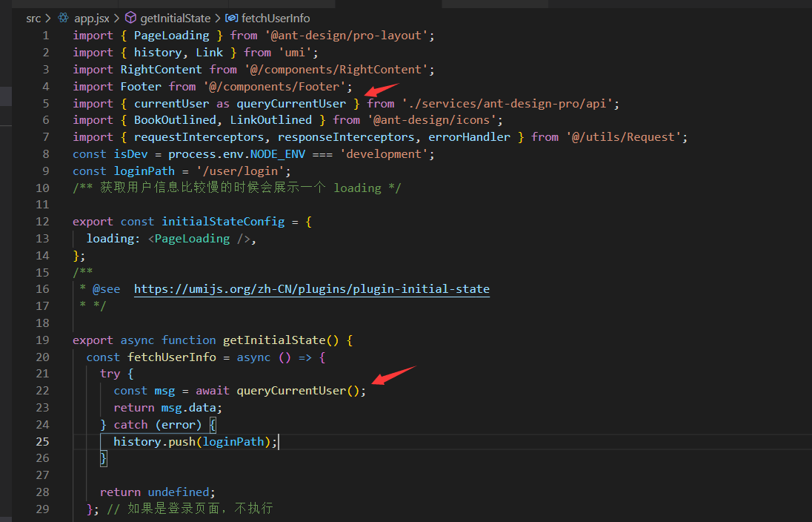
Task: Click the '@ant-design/icons' string
Action: click(432, 119)
